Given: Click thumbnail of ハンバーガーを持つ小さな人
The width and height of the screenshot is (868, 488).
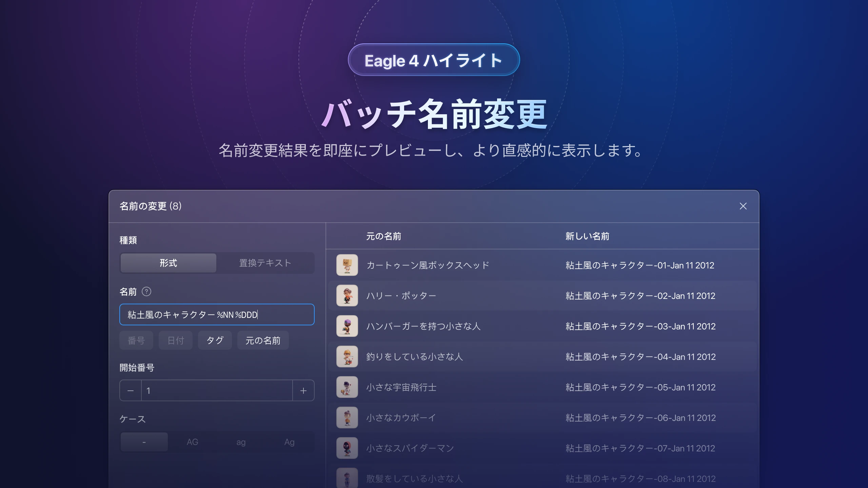Looking at the screenshot, I should click(x=347, y=326).
